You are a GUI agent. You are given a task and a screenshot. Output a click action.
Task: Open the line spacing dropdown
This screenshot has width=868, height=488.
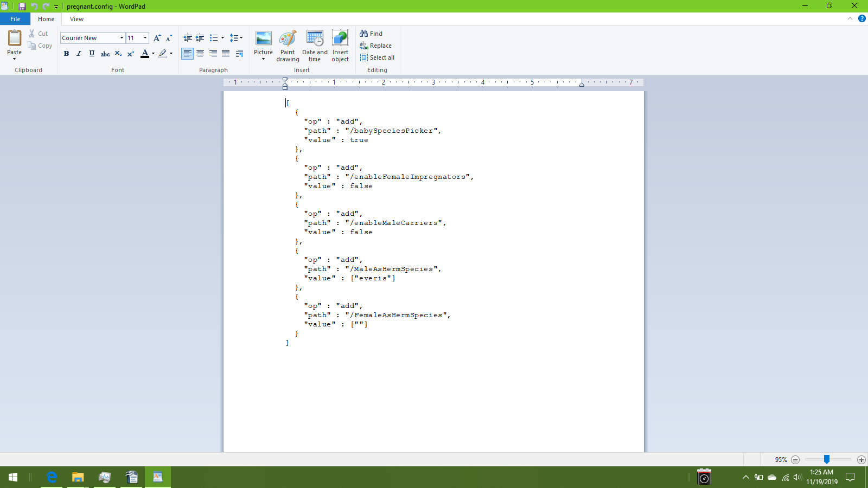click(x=236, y=38)
